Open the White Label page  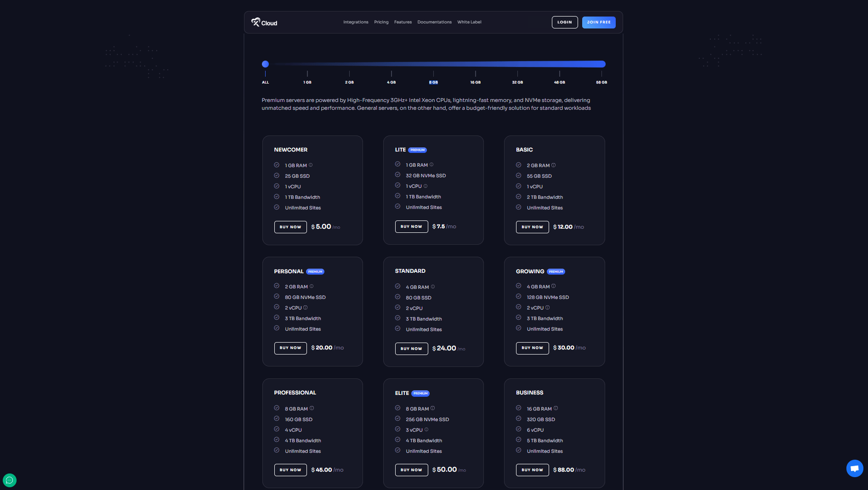(x=469, y=22)
